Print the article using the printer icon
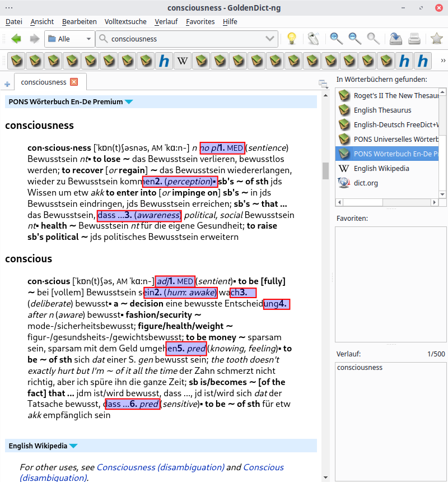Image resolution: width=448 pixels, height=482 pixels. click(x=414, y=39)
